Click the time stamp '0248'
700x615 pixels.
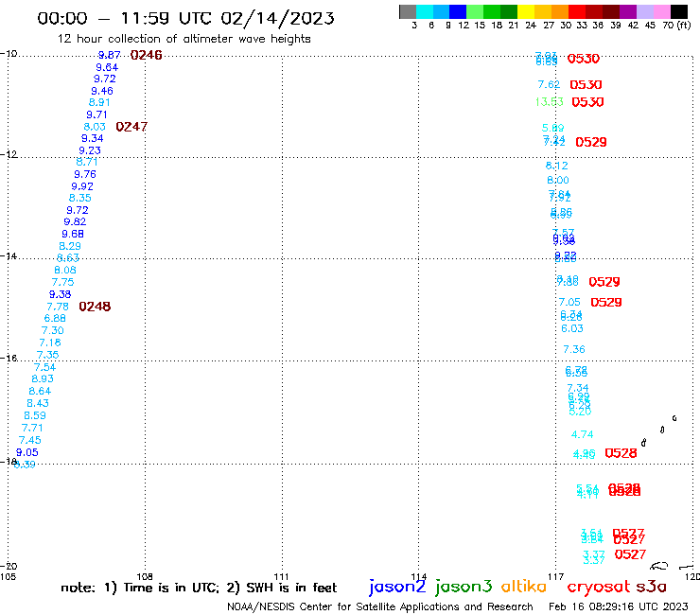point(95,307)
